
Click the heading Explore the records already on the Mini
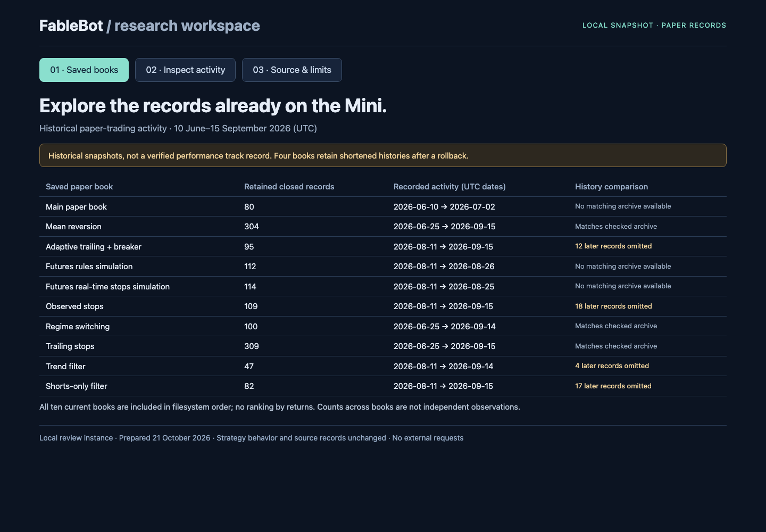(x=213, y=106)
